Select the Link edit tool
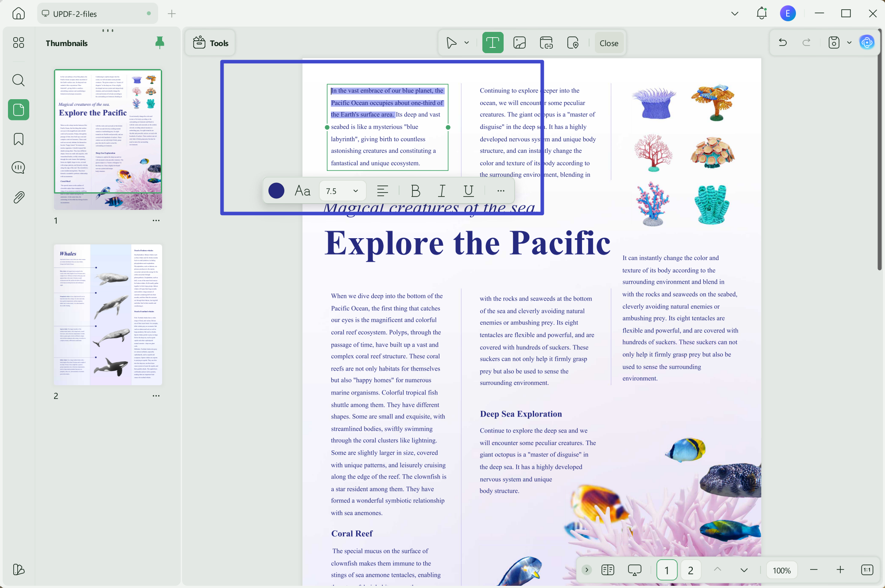Image resolution: width=885 pixels, height=588 pixels. coord(546,43)
